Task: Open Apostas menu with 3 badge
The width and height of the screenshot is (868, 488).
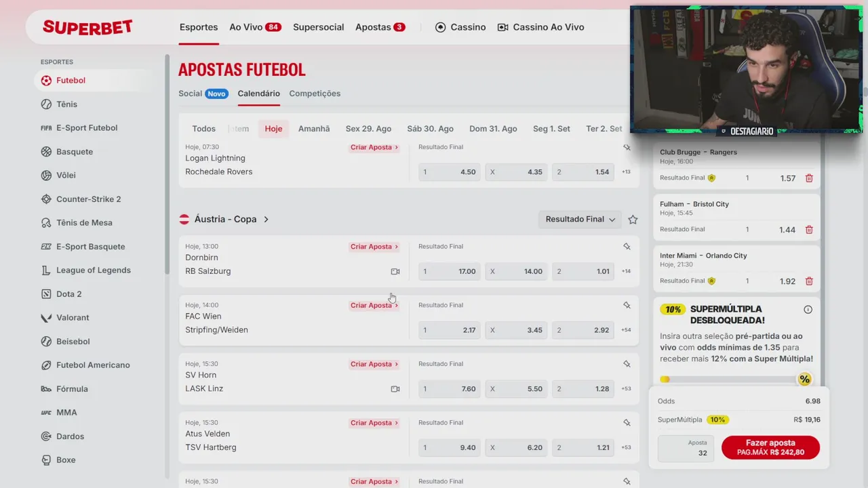Action: (x=380, y=27)
